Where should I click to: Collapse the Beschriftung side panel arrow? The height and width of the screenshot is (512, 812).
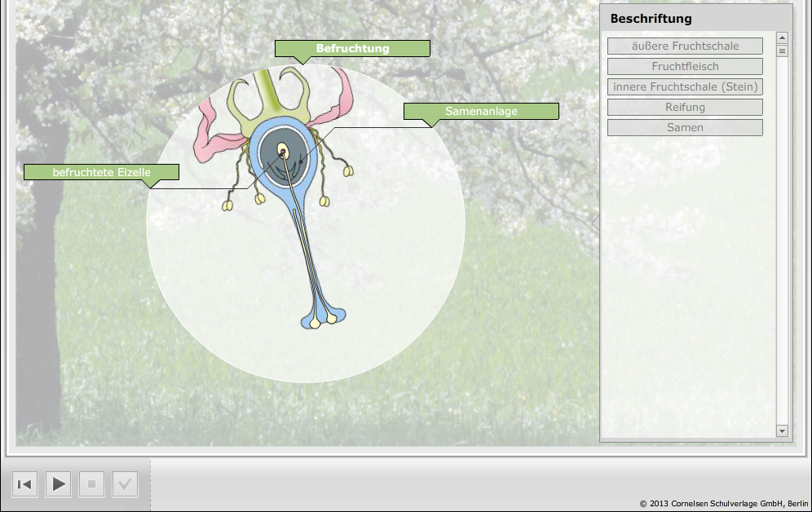point(595,223)
